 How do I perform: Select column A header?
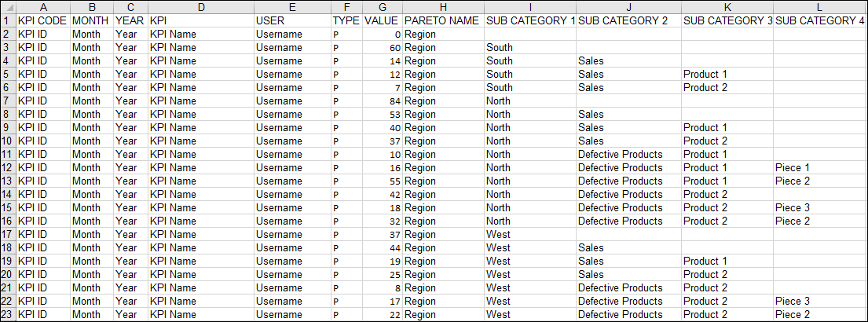pyautogui.click(x=42, y=7)
